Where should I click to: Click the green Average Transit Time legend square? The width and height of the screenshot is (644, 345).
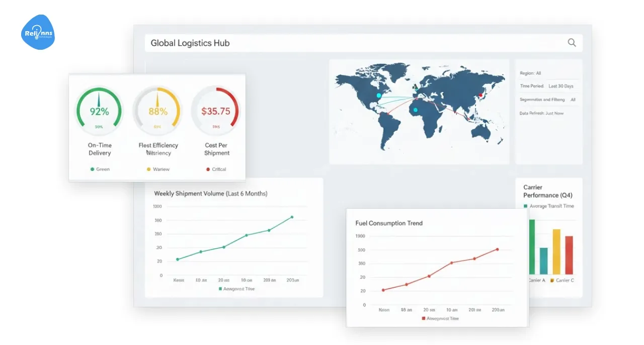click(525, 206)
